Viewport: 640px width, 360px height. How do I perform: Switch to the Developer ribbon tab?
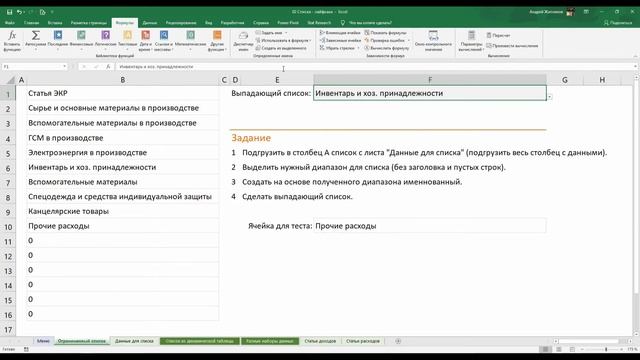coord(232,23)
